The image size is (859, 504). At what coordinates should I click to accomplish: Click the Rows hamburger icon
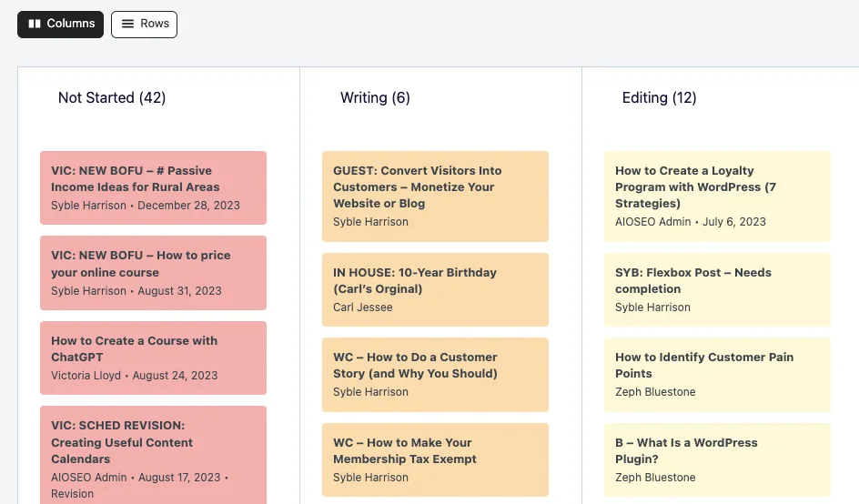pos(127,24)
